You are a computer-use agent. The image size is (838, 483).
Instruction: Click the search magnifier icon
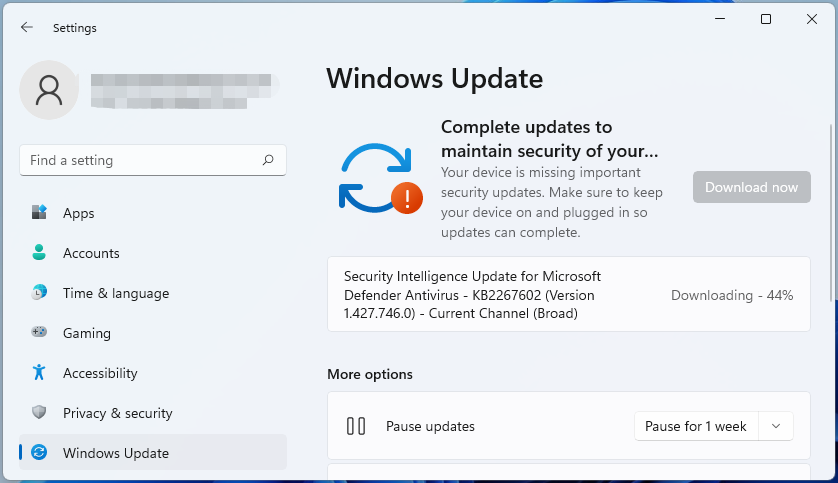click(268, 160)
